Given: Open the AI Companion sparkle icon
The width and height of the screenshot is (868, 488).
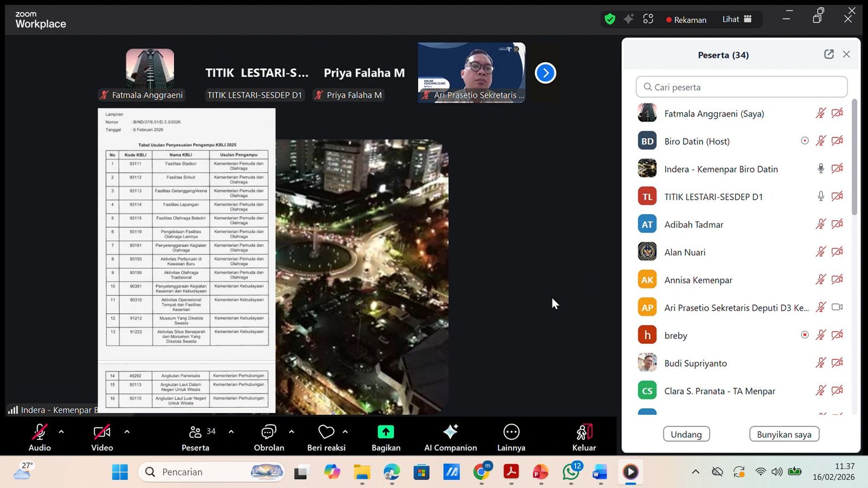Looking at the screenshot, I should point(450,432).
